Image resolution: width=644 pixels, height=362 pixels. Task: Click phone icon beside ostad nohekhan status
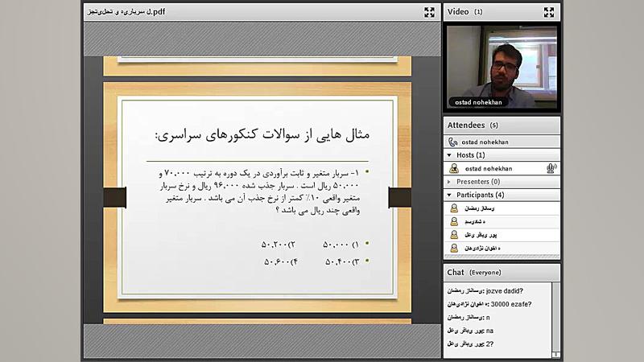(x=453, y=142)
